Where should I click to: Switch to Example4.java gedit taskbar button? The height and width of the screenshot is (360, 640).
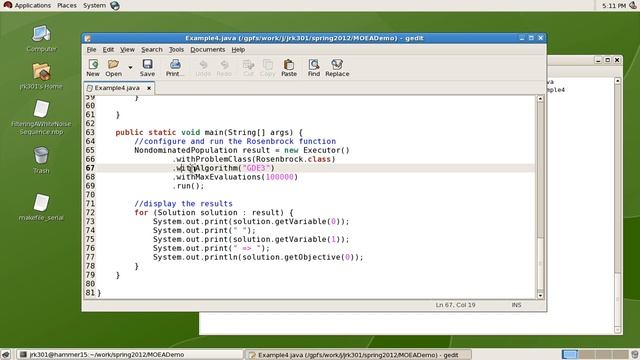tap(358, 355)
